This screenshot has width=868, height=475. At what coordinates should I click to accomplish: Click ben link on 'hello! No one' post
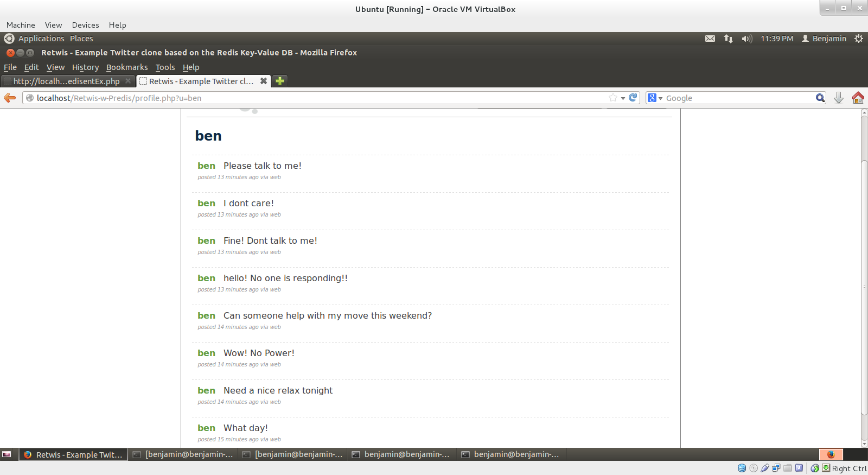pyautogui.click(x=206, y=278)
